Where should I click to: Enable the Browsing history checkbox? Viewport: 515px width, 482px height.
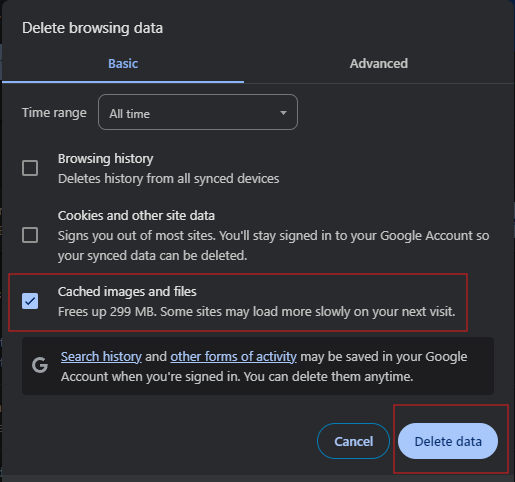point(30,168)
